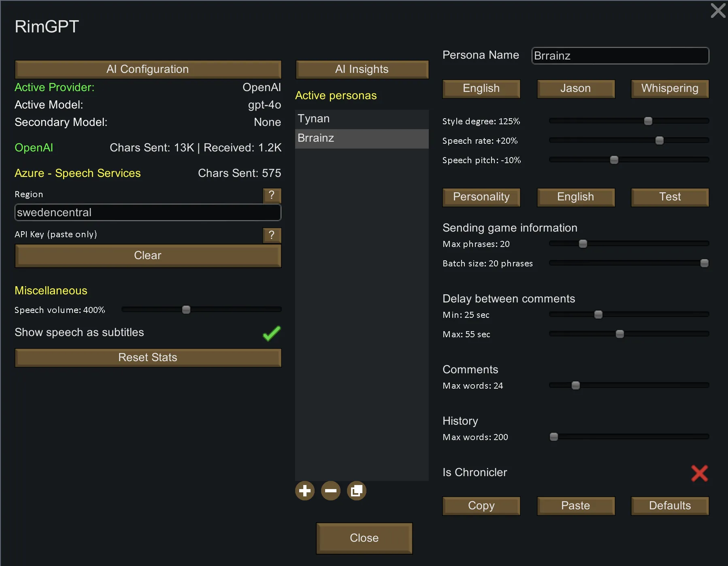This screenshot has height=566, width=728.
Task: Enable the Is Chronicler option
Action: 699,473
